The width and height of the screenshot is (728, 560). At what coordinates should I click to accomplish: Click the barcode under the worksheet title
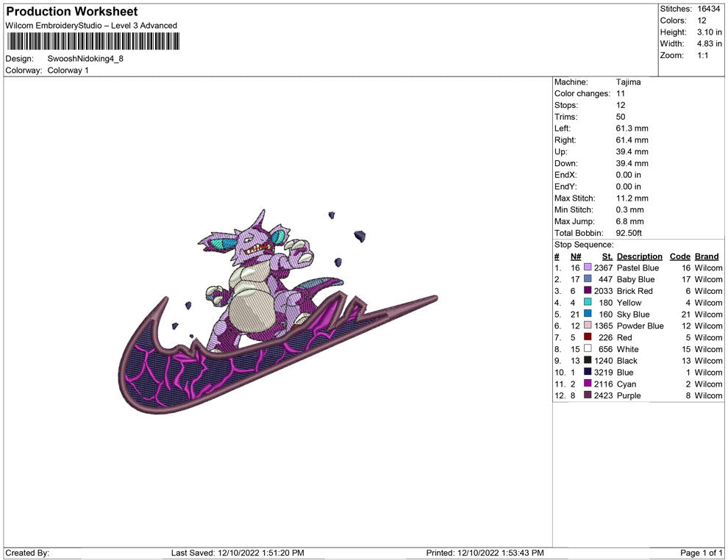93,41
